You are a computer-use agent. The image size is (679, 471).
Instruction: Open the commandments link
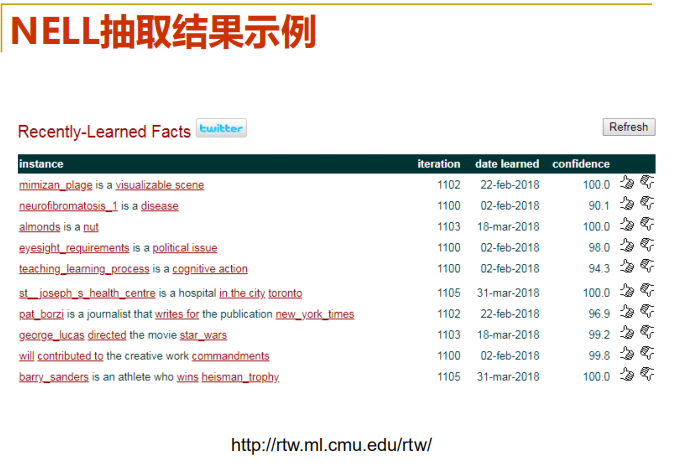pos(231,356)
